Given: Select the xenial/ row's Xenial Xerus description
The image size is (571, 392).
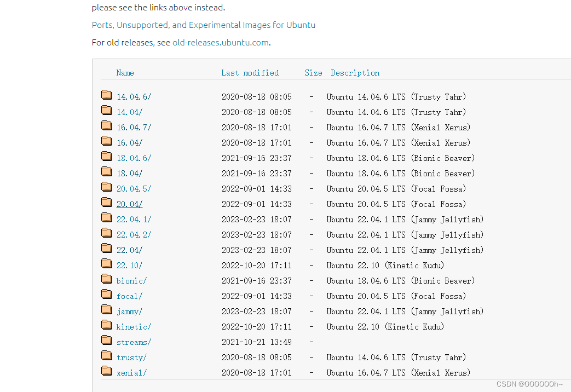Looking at the screenshot, I should point(399,373).
